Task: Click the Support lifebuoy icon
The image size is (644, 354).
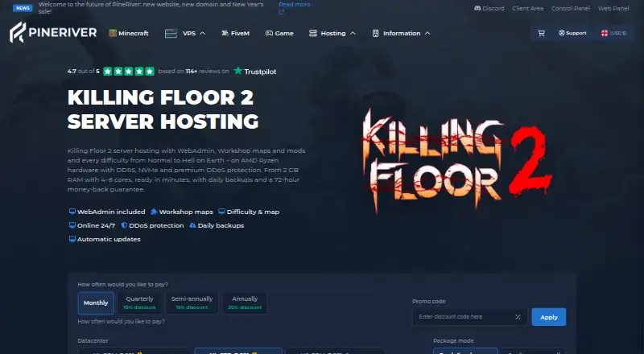Action: [x=561, y=33]
